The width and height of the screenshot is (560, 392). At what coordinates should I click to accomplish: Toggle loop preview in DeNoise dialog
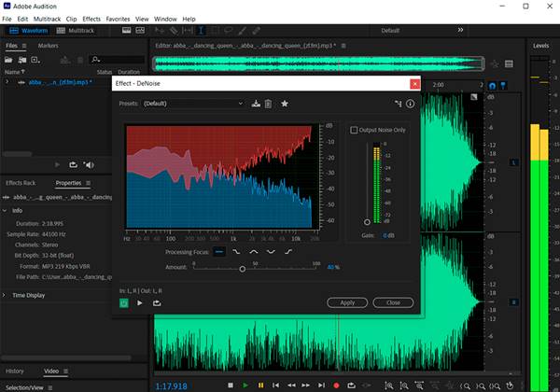pos(156,302)
